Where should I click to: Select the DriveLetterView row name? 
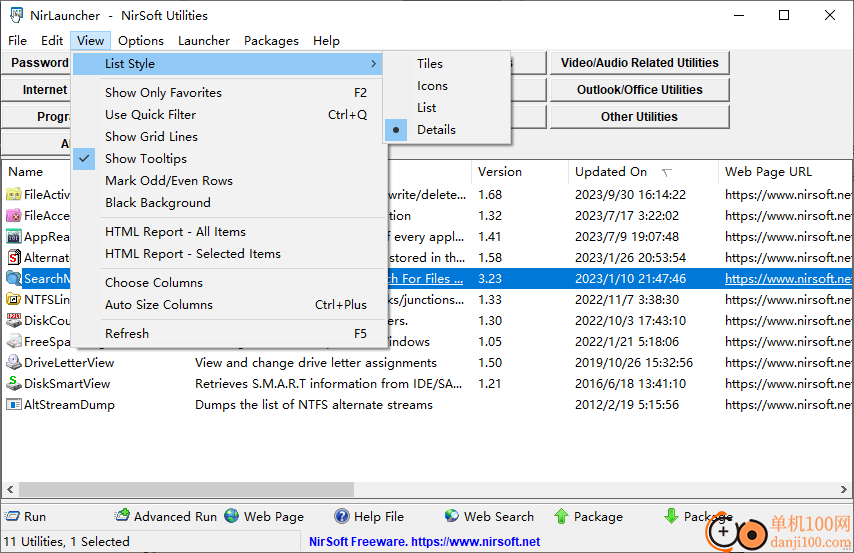69,363
